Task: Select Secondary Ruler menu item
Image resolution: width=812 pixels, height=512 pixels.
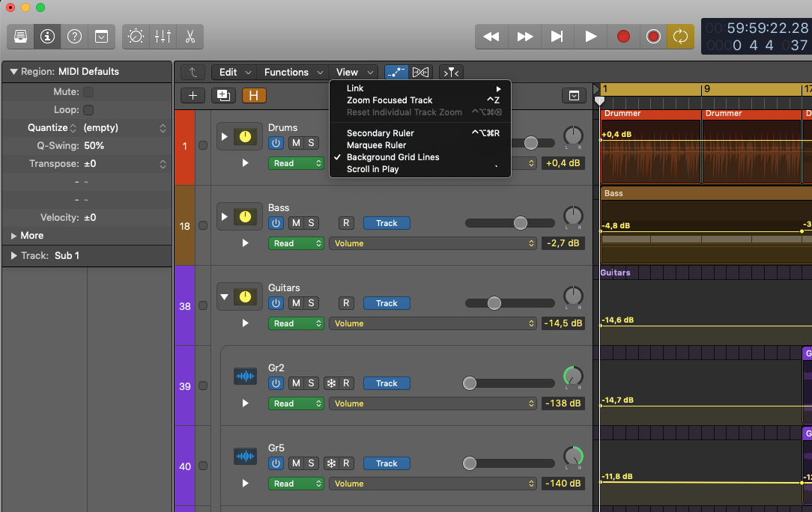Action: [x=420, y=133]
